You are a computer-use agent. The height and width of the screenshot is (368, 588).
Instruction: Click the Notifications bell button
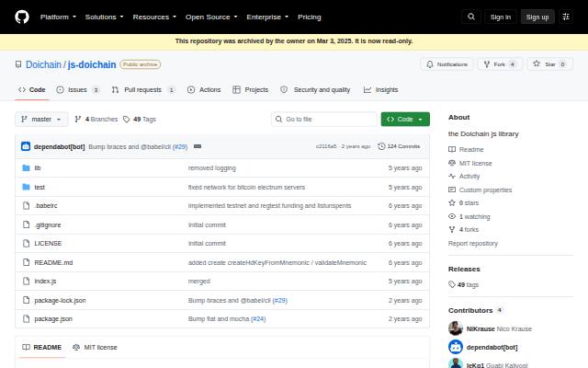coord(447,64)
